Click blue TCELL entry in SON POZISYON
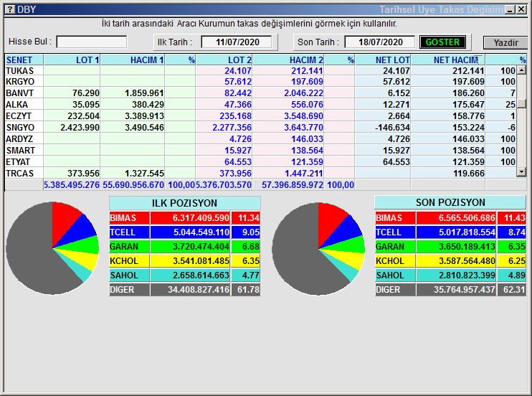The height and width of the screenshot is (396, 532). (x=394, y=232)
